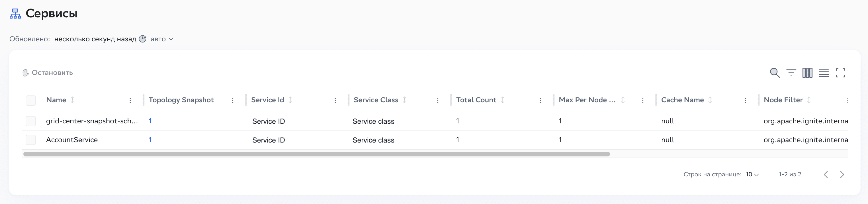The image size is (868, 204).
Task: Open AccountService topology snapshot link
Action: 150,140
